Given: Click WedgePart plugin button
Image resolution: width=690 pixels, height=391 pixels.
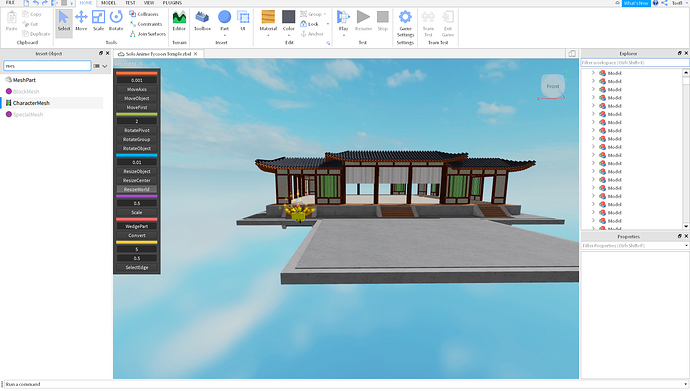Looking at the screenshot, I should (137, 226).
